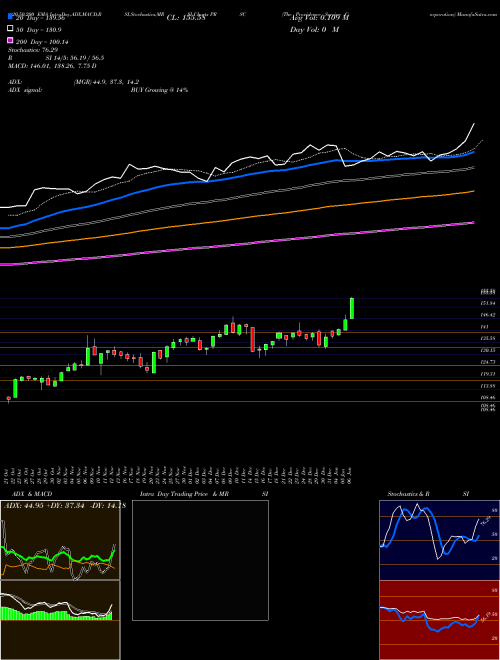Click the magenta 200 Day legend square
Viewport: 500px width, 660px height.
tap(10, 41)
